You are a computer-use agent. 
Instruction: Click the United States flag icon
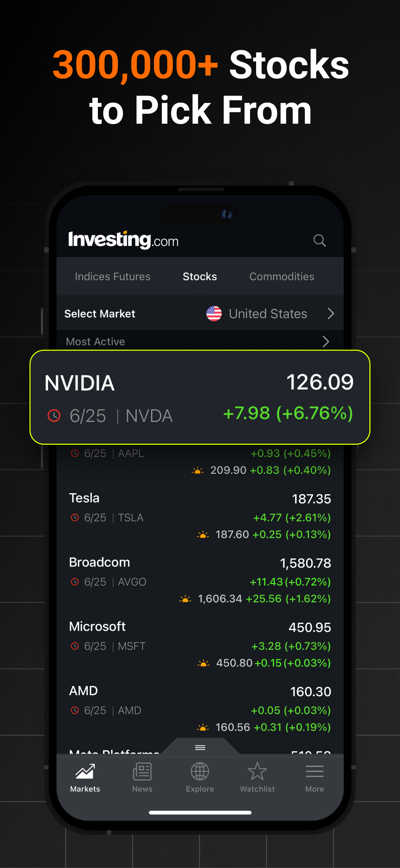tap(214, 314)
